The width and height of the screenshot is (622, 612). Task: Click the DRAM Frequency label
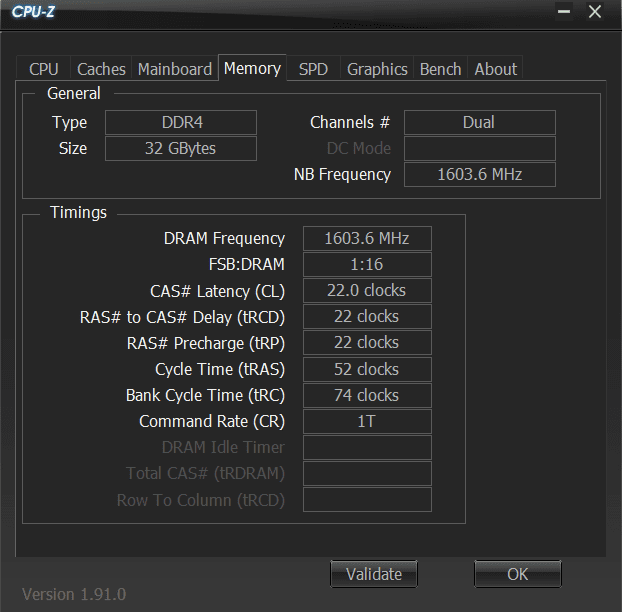pos(224,239)
